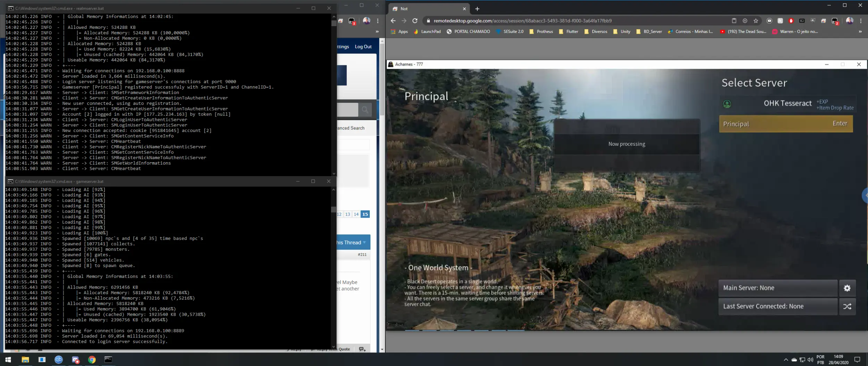The height and width of the screenshot is (366, 868).
Task: Click the install app icon in address bar
Action: coord(745,21)
